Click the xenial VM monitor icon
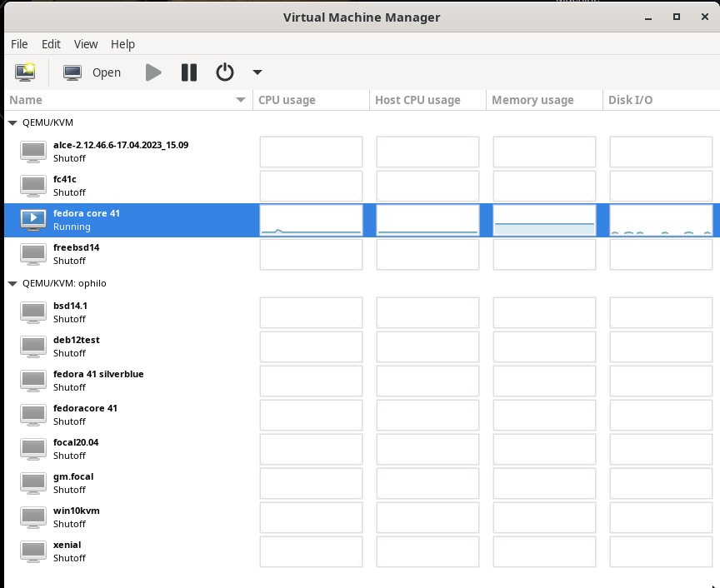Viewport: 720px width, 588px height. pyautogui.click(x=33, y=551)
